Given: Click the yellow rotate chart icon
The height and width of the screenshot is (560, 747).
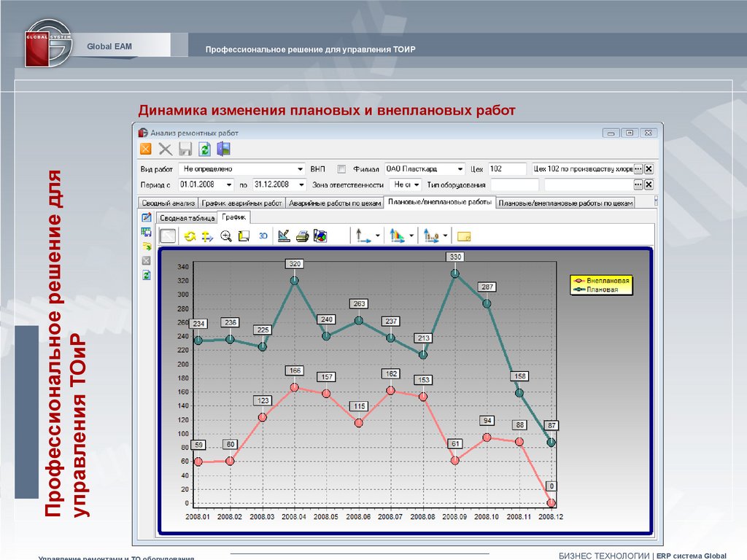Looking at the screenshot, I should (189, 236).
